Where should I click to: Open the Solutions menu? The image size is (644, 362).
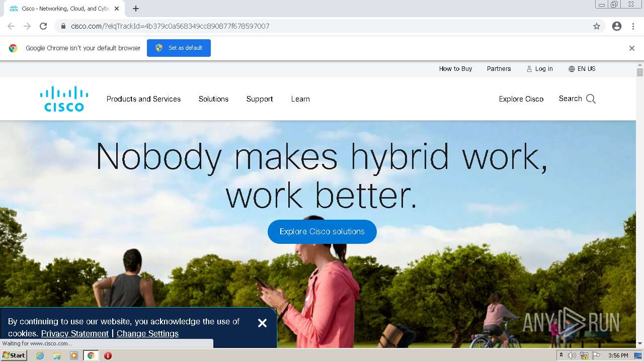coord(213,99)
